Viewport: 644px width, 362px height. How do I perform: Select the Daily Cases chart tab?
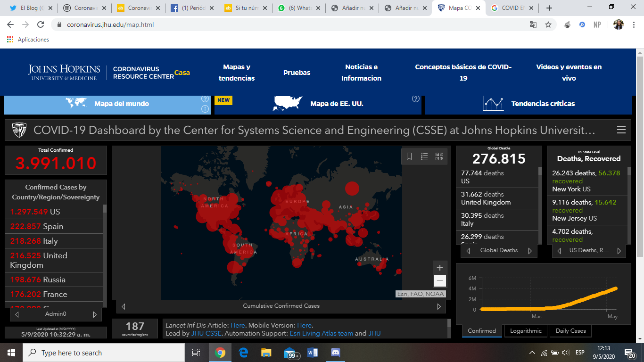(x=570, y=331)
